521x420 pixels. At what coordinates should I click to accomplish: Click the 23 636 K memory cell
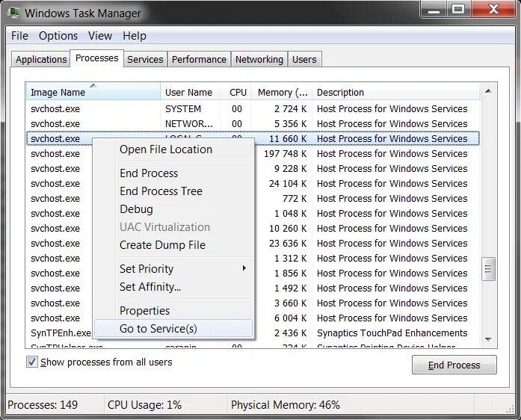(x=288, y=244)
